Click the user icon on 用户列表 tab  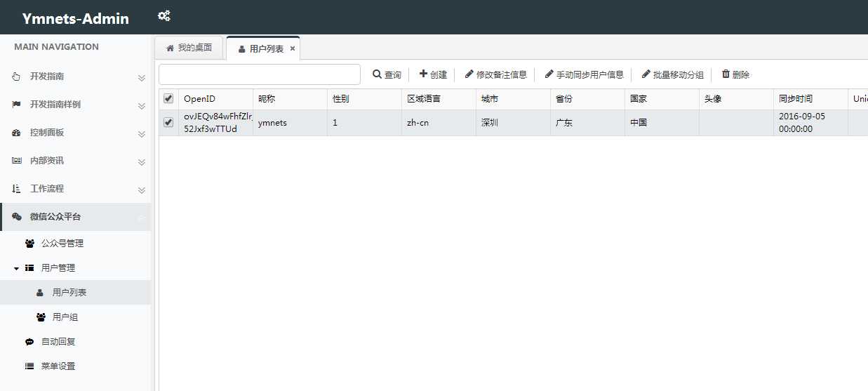click(242, 49)
